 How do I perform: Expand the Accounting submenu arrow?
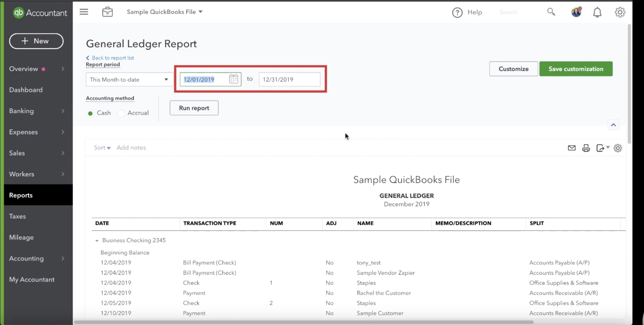[63, 258]
